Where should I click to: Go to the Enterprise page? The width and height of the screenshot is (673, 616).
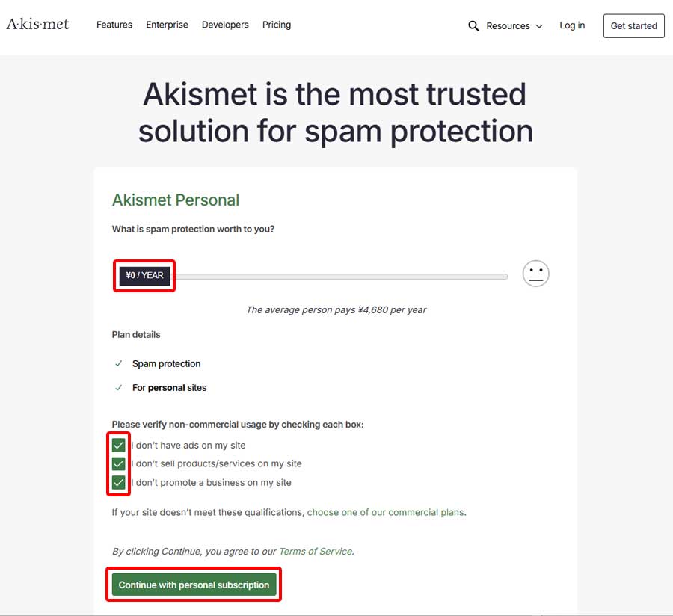pos(167,25)
